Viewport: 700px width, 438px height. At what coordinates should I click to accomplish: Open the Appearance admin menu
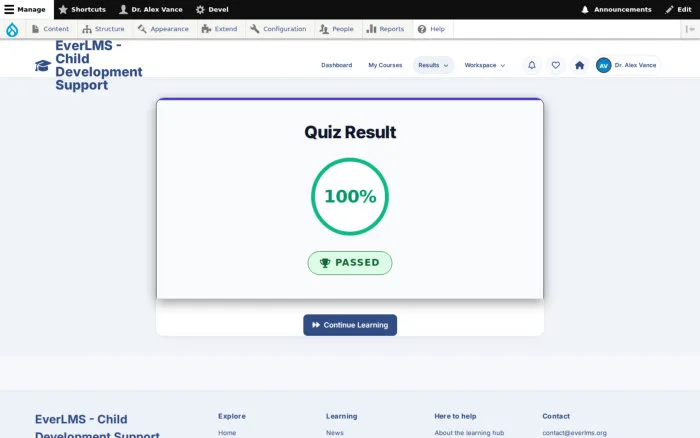coord(163,29)
